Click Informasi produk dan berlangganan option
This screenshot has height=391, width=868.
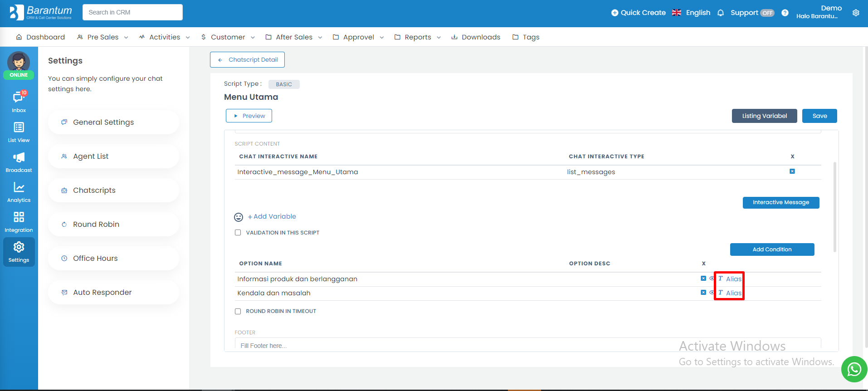point(297,279)
